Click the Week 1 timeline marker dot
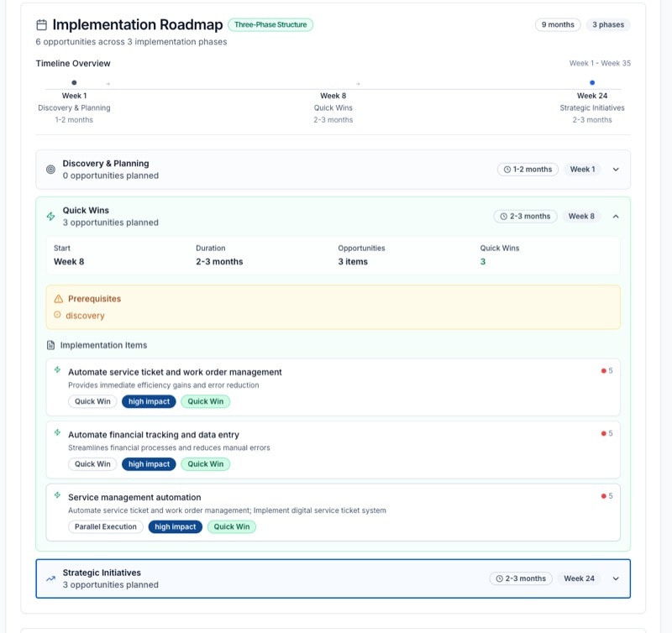Viewport: 672px width, 633px height. tap(74, 82)
